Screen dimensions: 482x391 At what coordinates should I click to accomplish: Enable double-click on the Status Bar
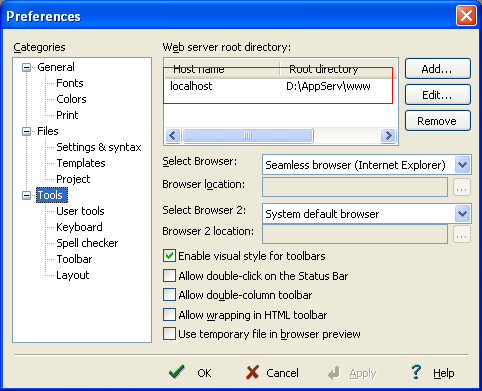pyautogui.click(x=169, y=276)
